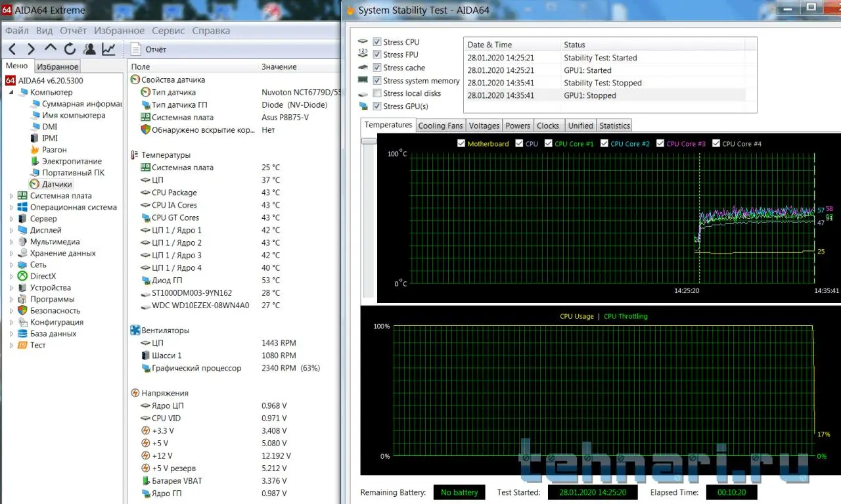Open the Вид menu
Viewport: 841px width, 504px height.
[x=45, y=31]
